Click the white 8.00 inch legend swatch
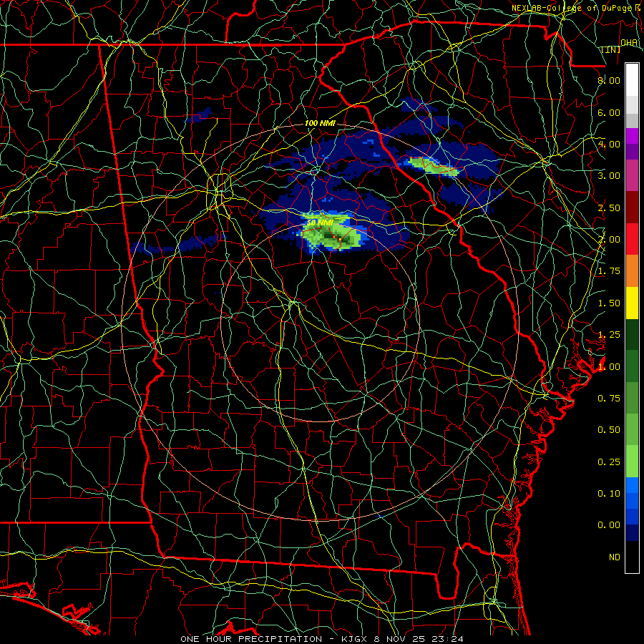Viewport: 644px width, 644px height. point(632,79)
